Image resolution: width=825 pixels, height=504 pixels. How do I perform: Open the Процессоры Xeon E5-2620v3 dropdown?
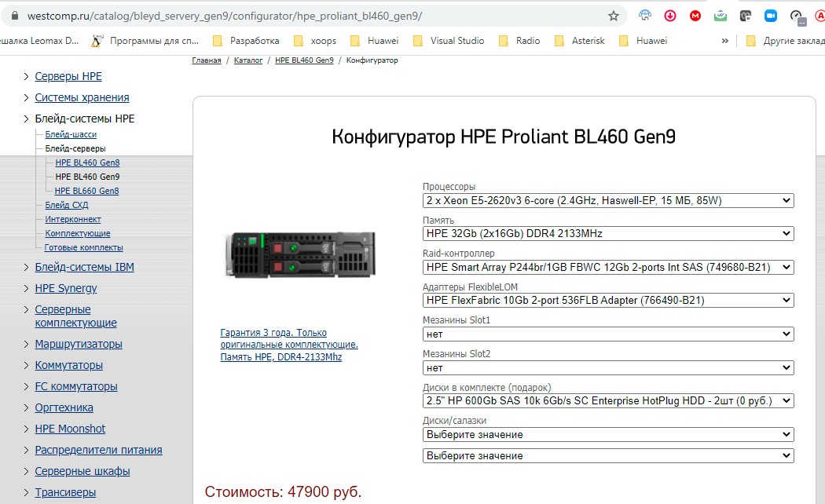click(607, 200)
